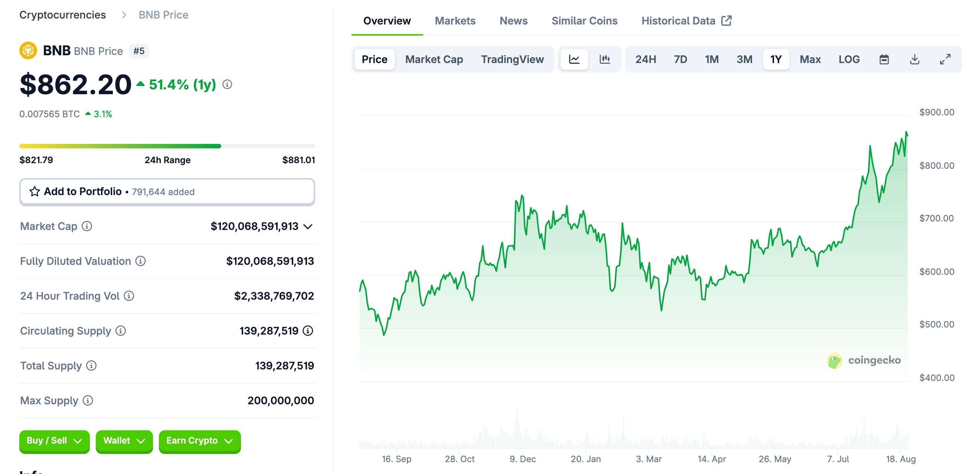Open the Buy / Sell dropdown
This screenshot has height=474, width=980.
click(54, 441)
